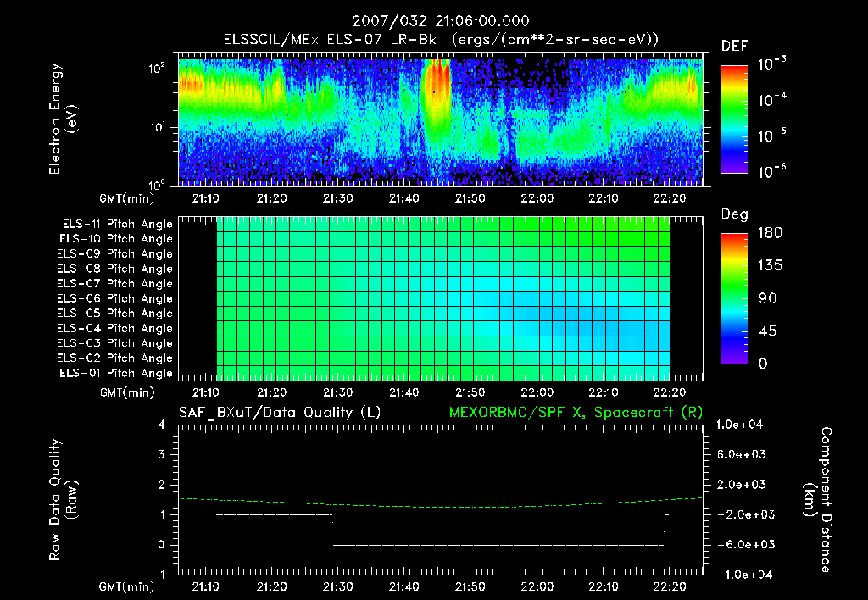868x600 pixels.
Task: Click the timestamp title 2007/032 21:06:00.000
Action: (x=441, y=21)
